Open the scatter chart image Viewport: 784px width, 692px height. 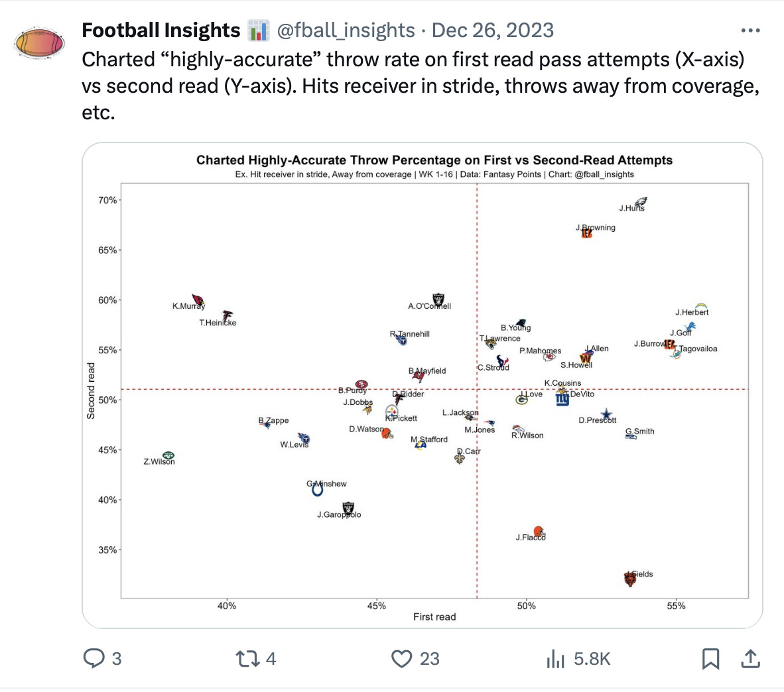click(x=422, y=384)
